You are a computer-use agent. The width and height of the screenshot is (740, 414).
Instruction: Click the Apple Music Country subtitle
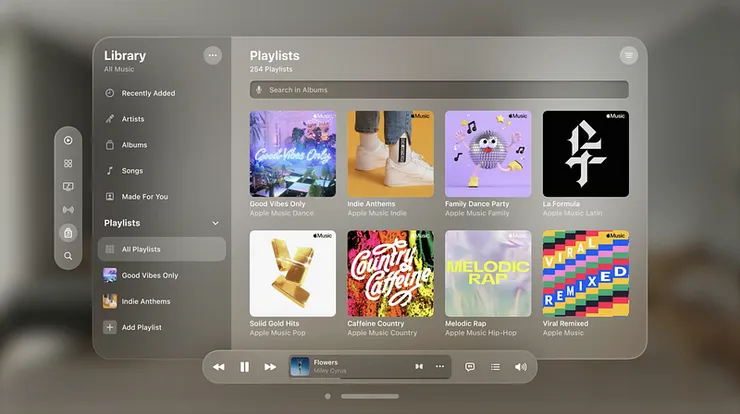(x=382, y=333)
